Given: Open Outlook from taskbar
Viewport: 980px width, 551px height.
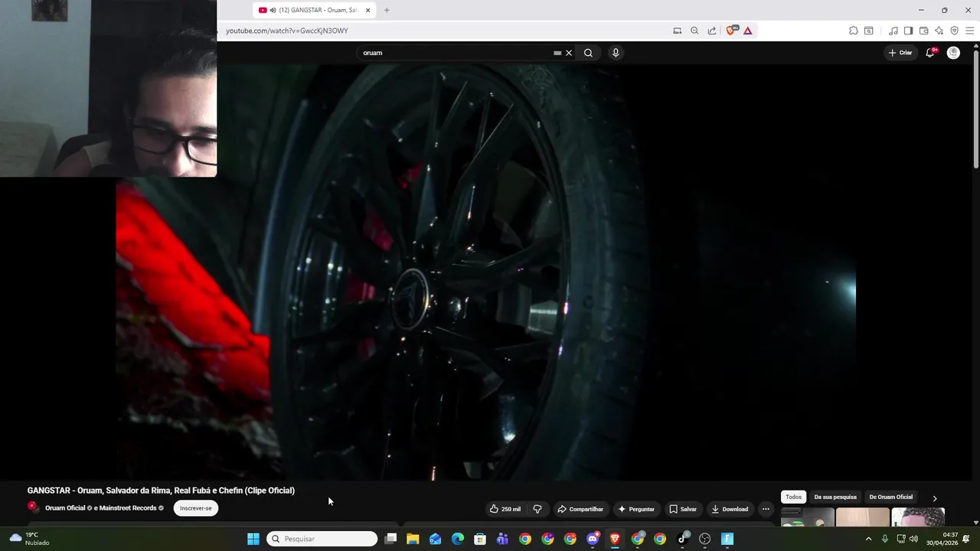Looking at the screenshot, I should [435, 539].
